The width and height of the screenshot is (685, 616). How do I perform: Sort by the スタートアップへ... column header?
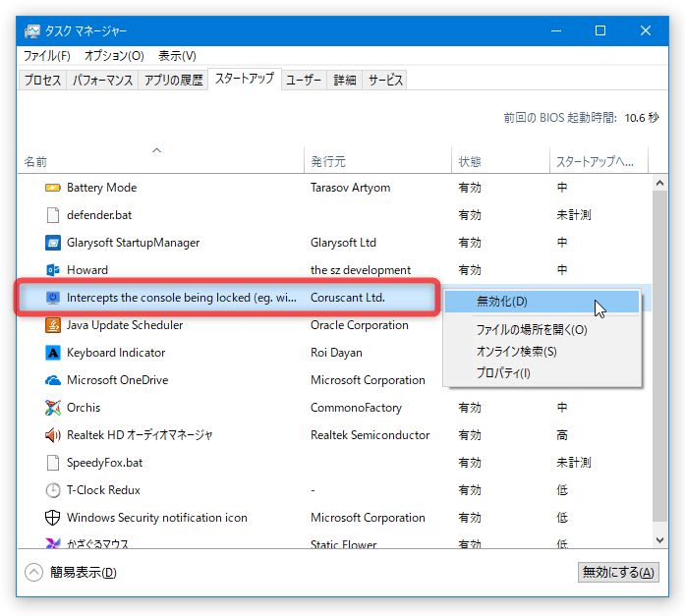point(599,161)
